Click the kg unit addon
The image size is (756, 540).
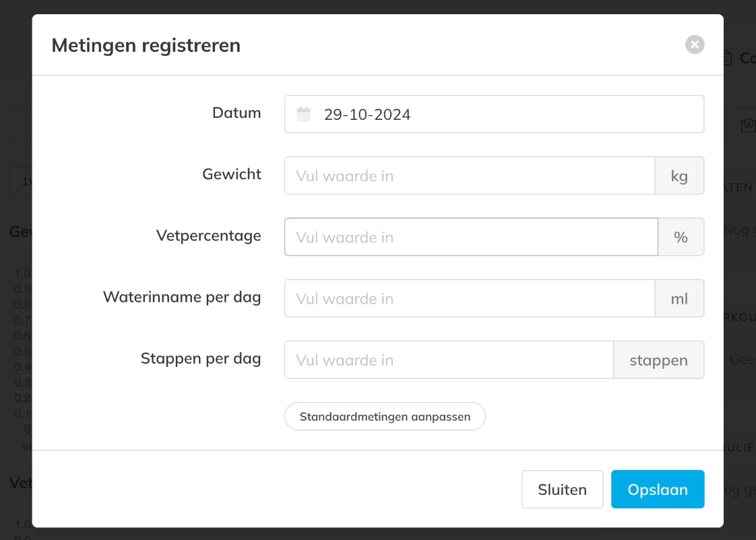coord(679,176)
